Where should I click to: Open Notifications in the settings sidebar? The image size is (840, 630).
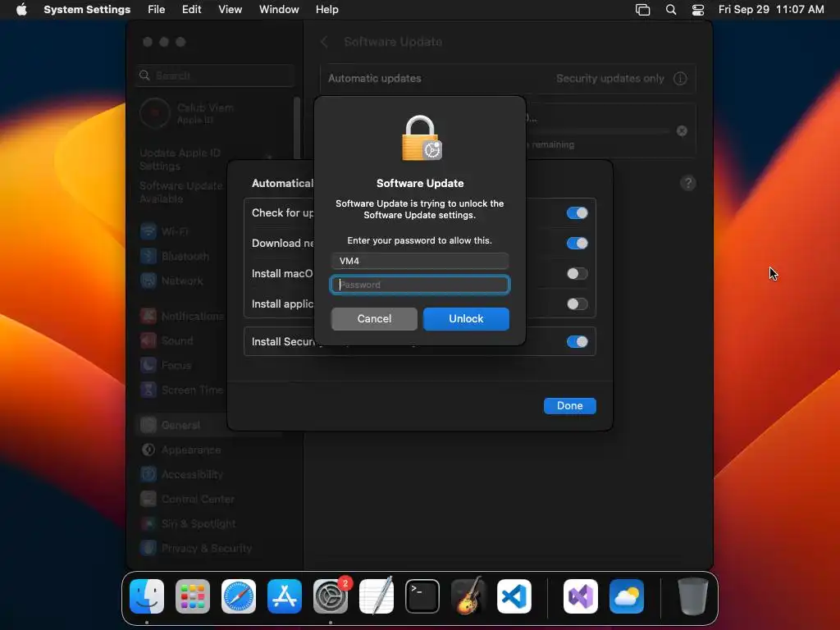coord(182,316)
